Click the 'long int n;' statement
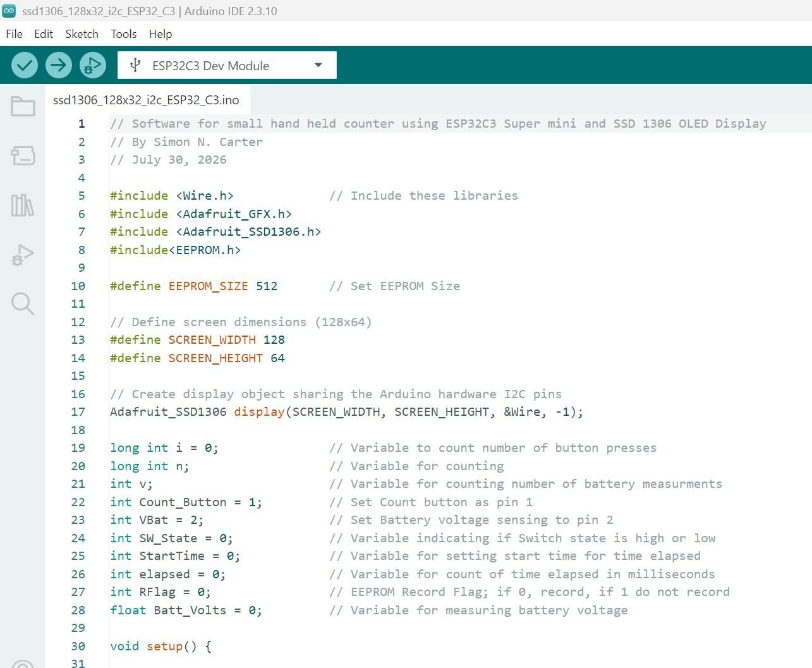Viewport: 812px width, 668px height. coord(150,466)
